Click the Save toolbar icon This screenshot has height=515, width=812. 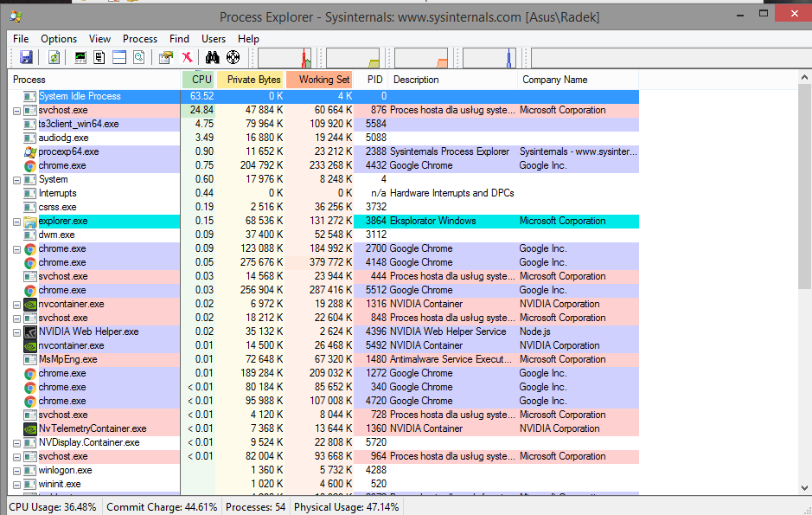point(26,57)
